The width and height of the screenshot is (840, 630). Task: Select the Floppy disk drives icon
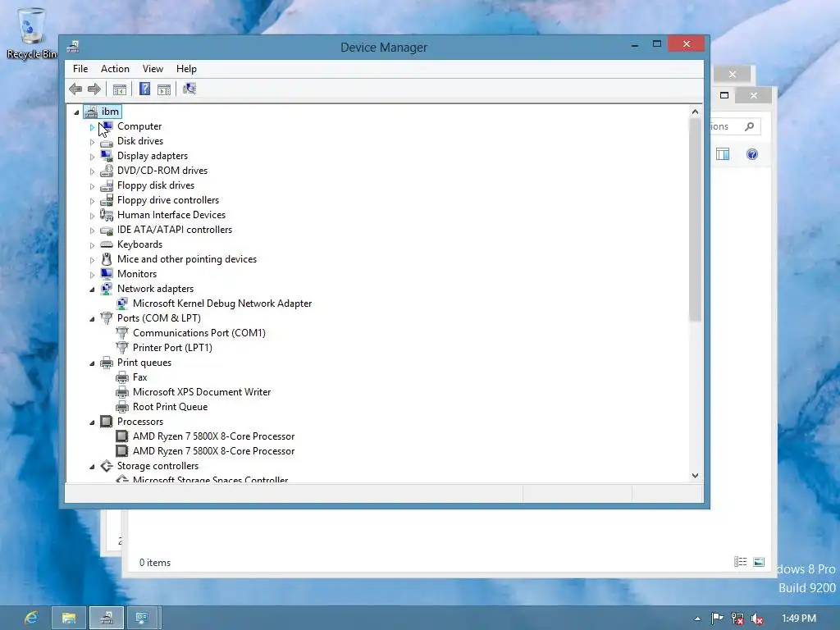[107, 185]
